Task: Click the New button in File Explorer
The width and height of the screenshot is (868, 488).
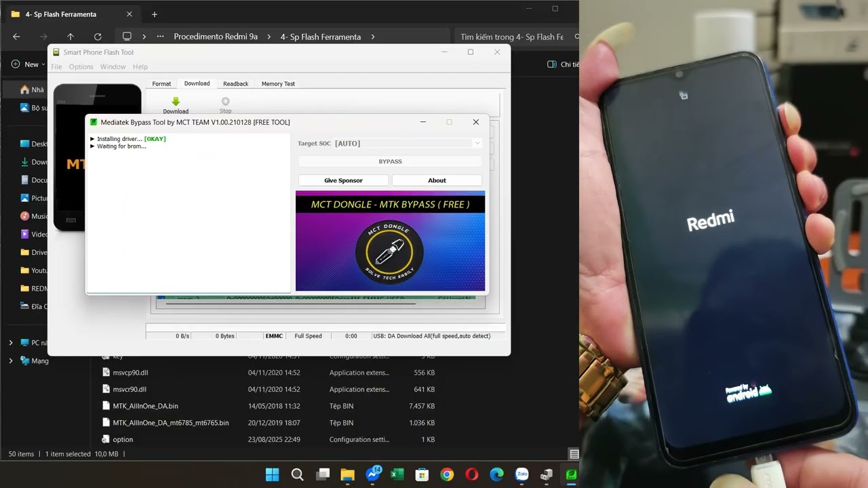Action: click(x=28, y=64)
